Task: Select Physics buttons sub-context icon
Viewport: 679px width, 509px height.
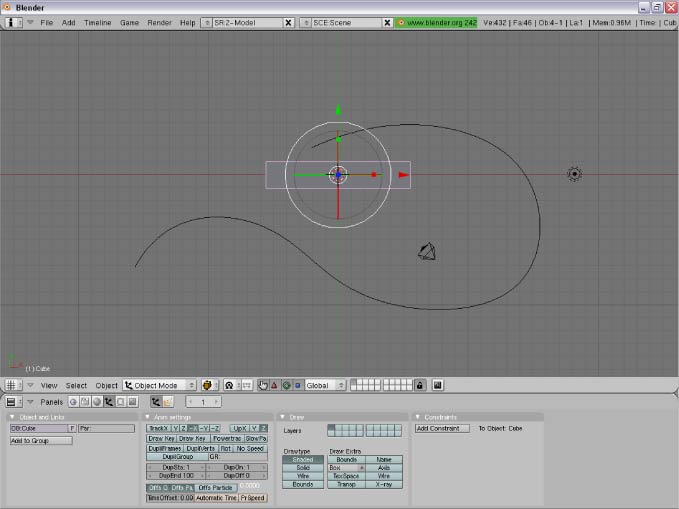Action: click(x=168, y=402)
